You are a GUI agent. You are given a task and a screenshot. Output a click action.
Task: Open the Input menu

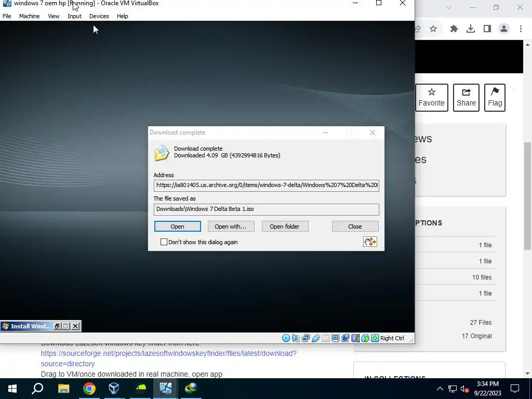75,16
